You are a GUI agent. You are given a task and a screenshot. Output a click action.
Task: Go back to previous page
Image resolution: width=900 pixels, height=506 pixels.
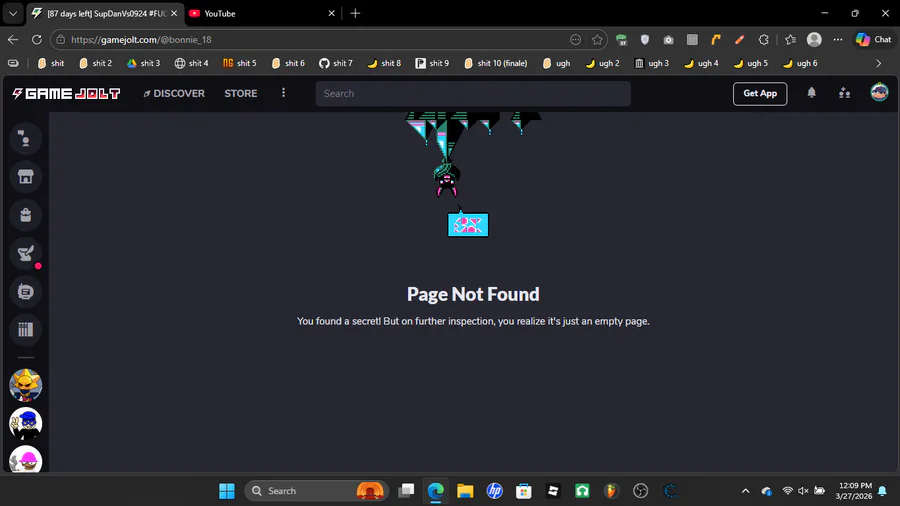click(x=13, y=40)
